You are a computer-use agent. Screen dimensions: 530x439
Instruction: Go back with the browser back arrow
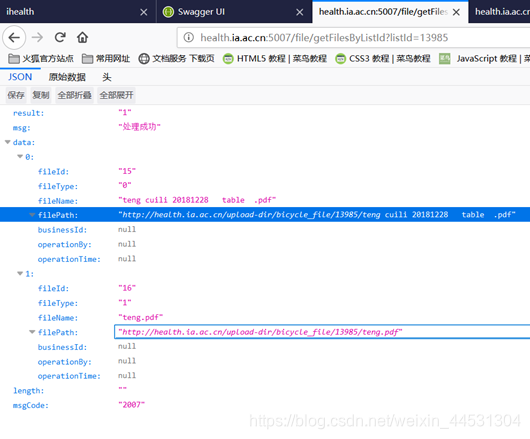tap(14, 38)
